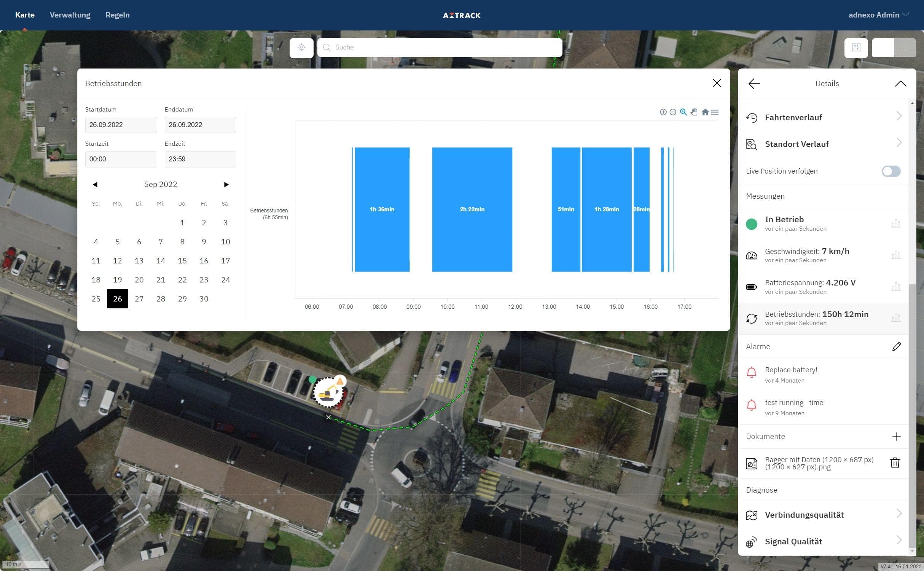Click the test running_time alarm bell
The width and height of the screenshot is (924, 571).
751,405
